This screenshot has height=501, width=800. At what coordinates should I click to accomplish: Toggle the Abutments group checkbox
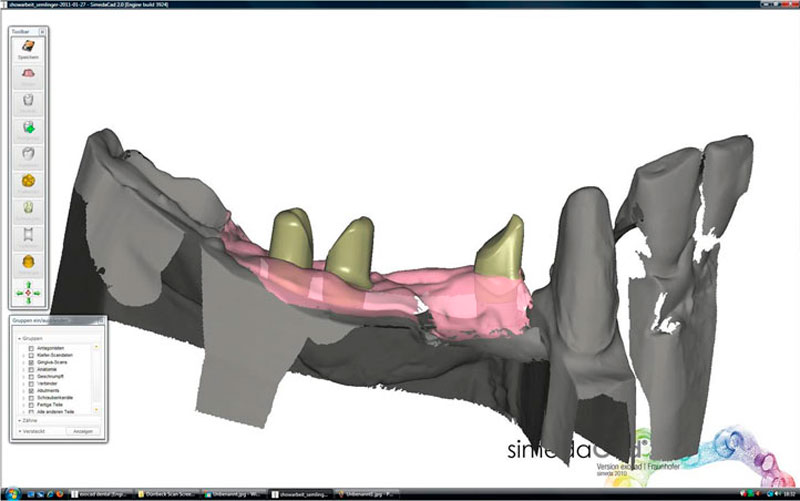coord(31,390)
